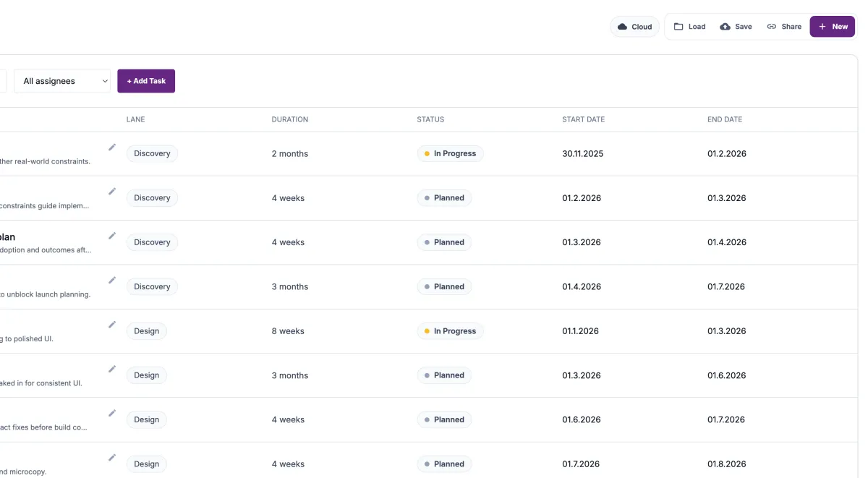Screen dimensions: 868x478
Task: Edit the 8 weeks Design task via pencil icon
Action: click(112, 324)
